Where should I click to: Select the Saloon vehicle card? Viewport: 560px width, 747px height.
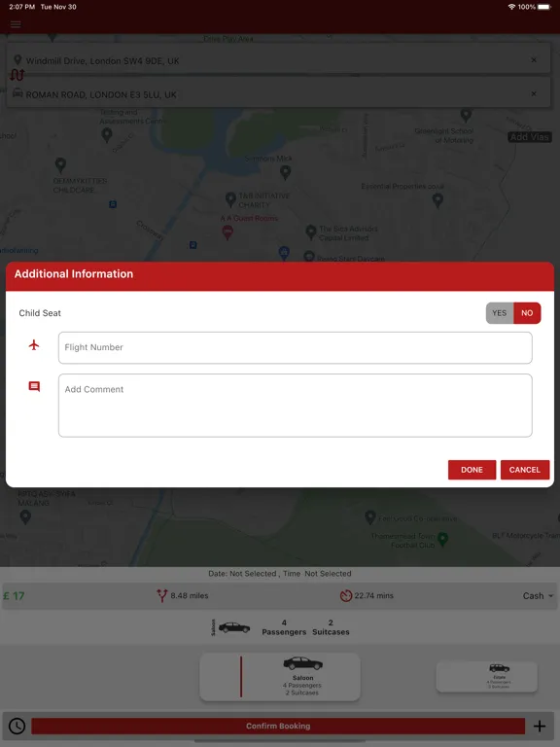click(280, 677)
